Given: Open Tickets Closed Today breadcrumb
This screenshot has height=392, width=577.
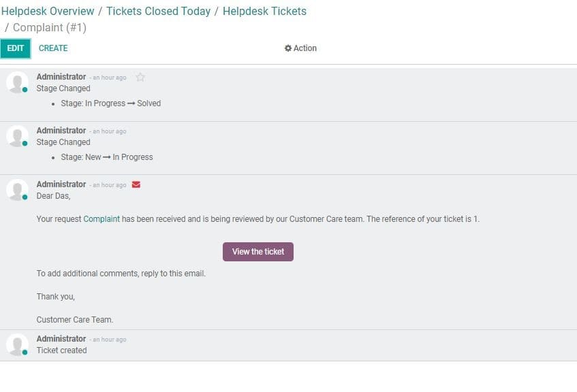Looking at the screenshot, I should click(x=158, y=11).
